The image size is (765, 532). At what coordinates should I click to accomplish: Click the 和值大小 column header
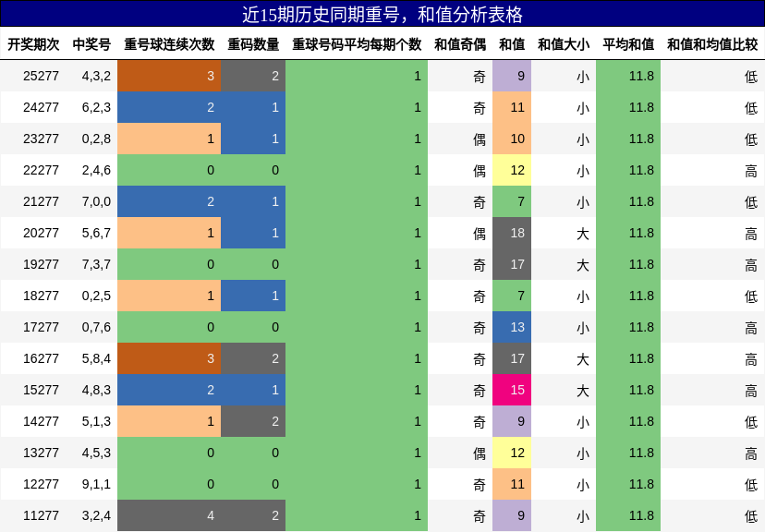[x=564, y=44]
